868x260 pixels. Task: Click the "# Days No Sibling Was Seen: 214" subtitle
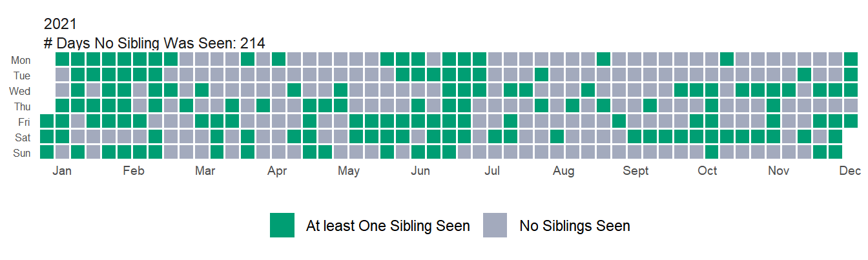154,43
